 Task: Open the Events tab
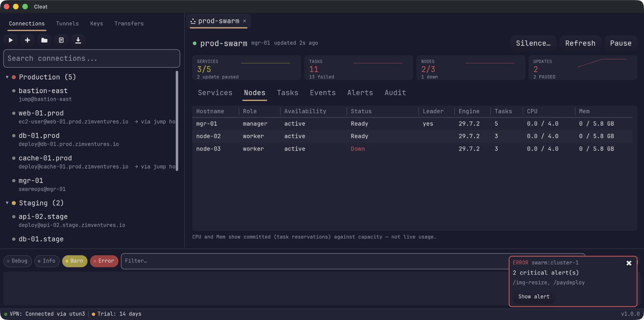(323, 93)
